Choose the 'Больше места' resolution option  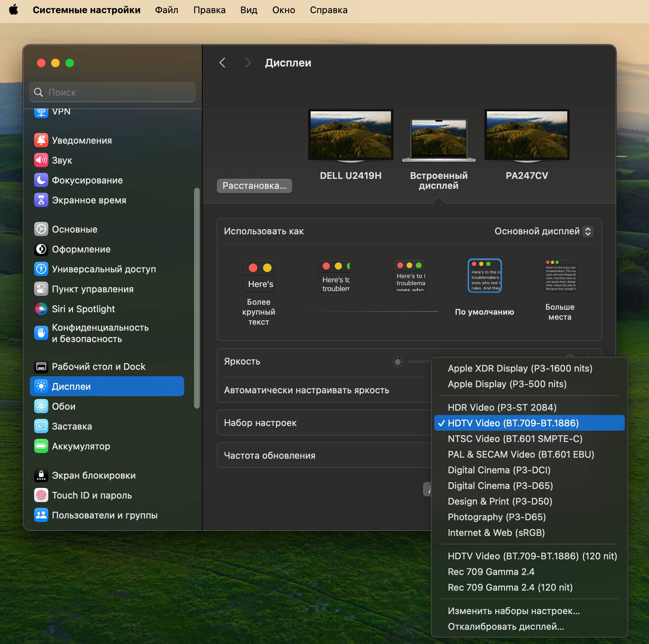point(560,276)
